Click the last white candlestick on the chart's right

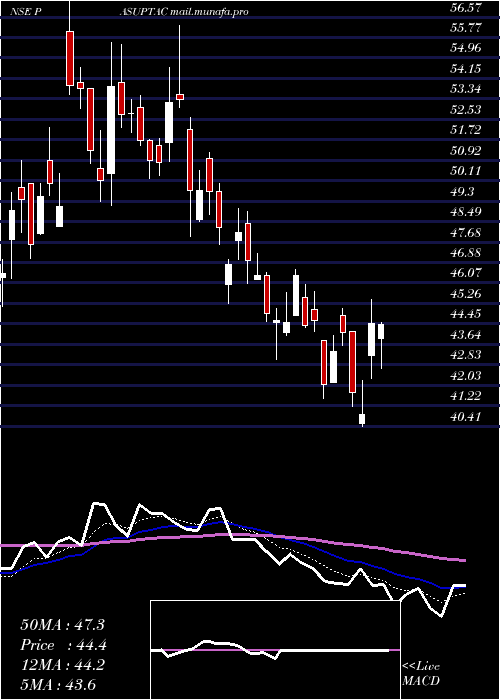(381, 331)
